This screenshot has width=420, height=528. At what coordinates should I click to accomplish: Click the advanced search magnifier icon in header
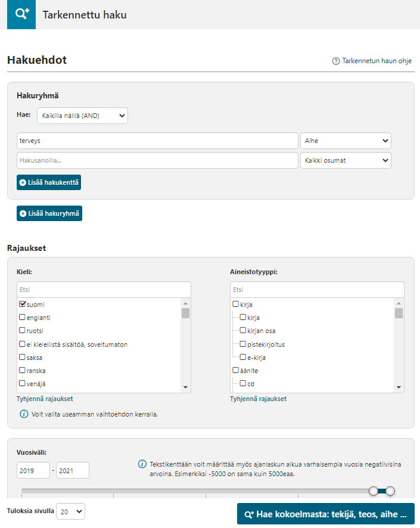(x=21, y=14)
